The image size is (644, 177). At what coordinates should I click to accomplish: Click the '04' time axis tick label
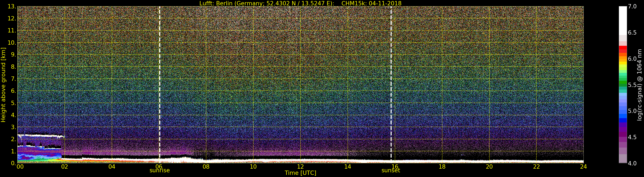[112, 167]
